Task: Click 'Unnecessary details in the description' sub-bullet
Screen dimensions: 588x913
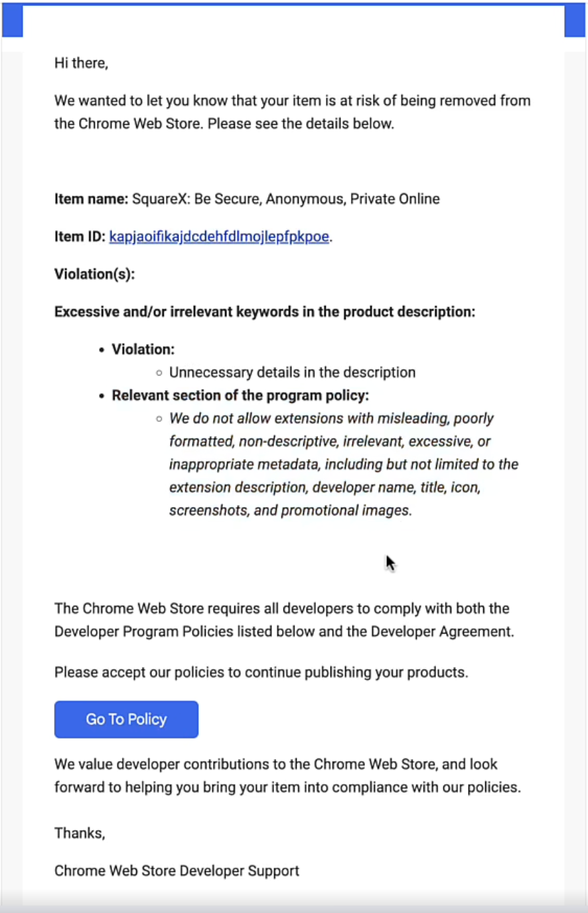Action: coord(292,372)
